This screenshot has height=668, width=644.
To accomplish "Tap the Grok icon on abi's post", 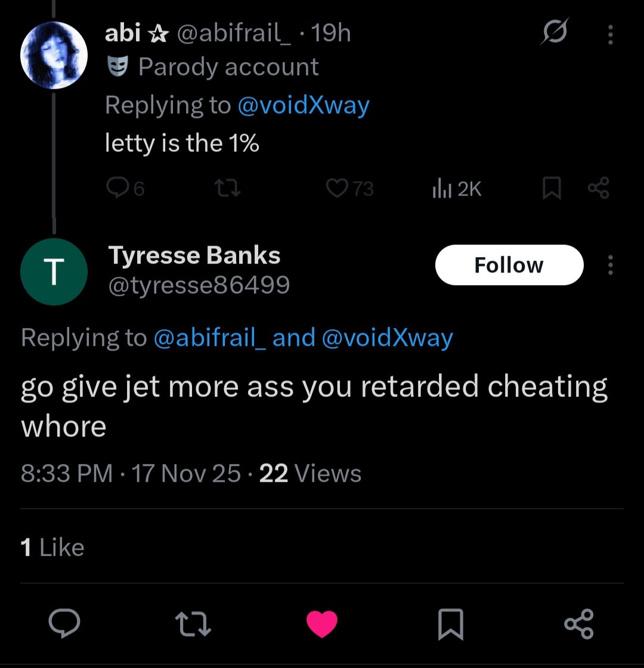I will [555, 31].
